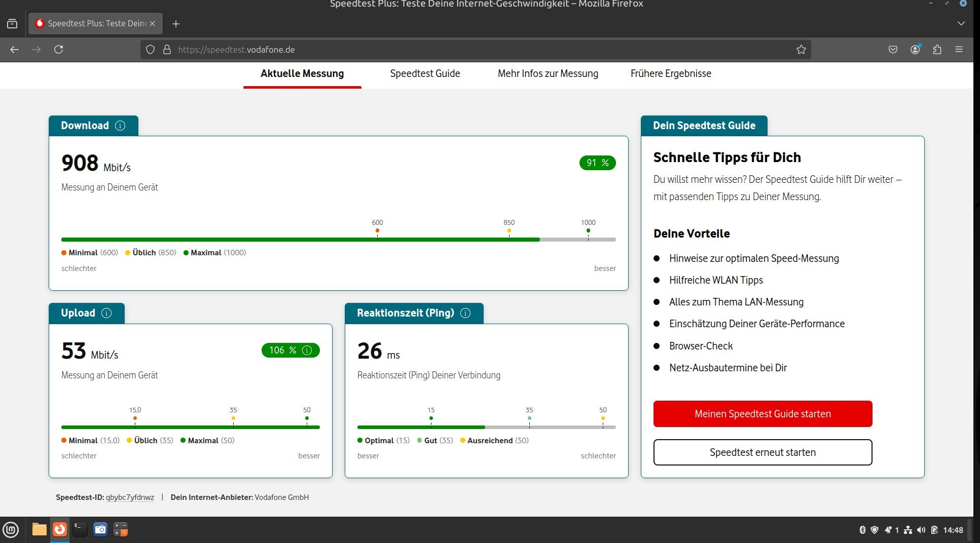Click the upload speed progress bar
The height and width of the screenshot is (543, 980).
[x=191, y=428]
